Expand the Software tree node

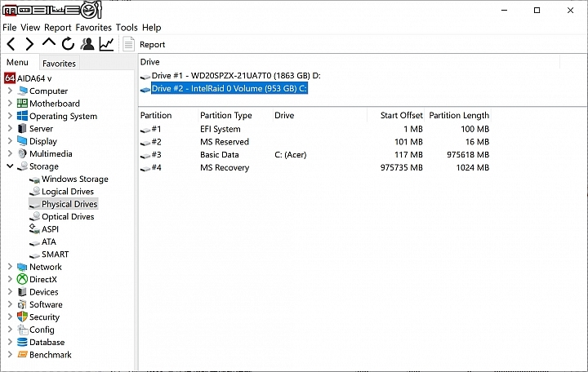(x=10, y=304)
